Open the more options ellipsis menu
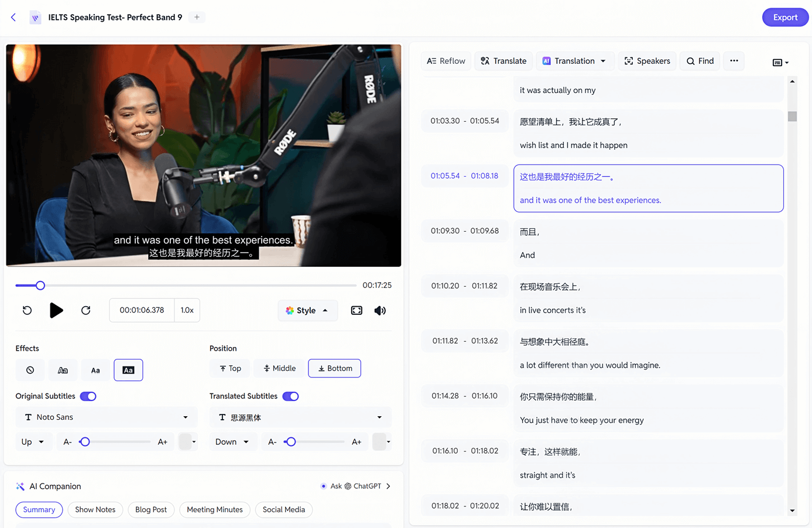This screenshot has width=812, height=528. 734,61
